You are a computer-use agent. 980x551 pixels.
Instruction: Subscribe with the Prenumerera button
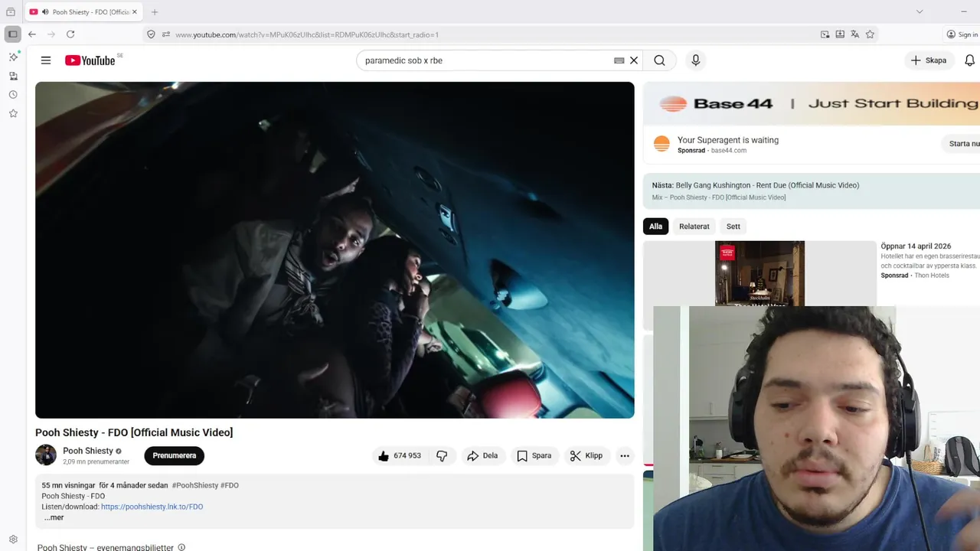click(175, 455)
